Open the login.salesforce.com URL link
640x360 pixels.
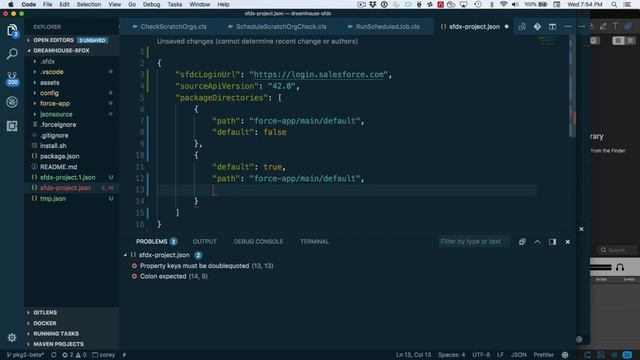319,75
